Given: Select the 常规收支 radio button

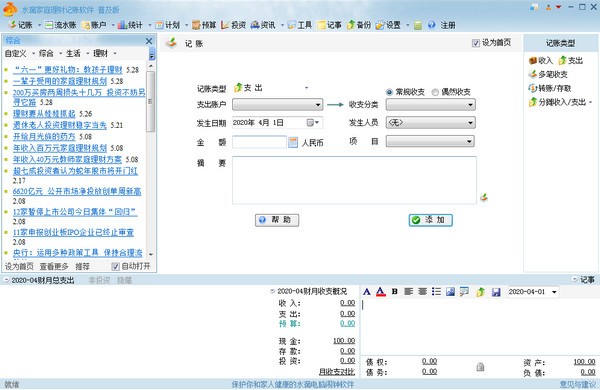Looking at the screenshot, I should [389, 92].
